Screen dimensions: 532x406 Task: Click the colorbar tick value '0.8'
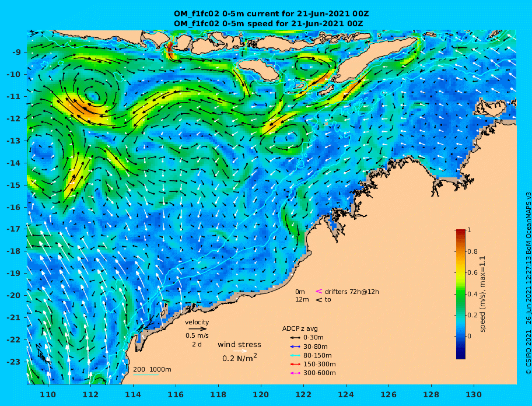click(x=473, y=251)
